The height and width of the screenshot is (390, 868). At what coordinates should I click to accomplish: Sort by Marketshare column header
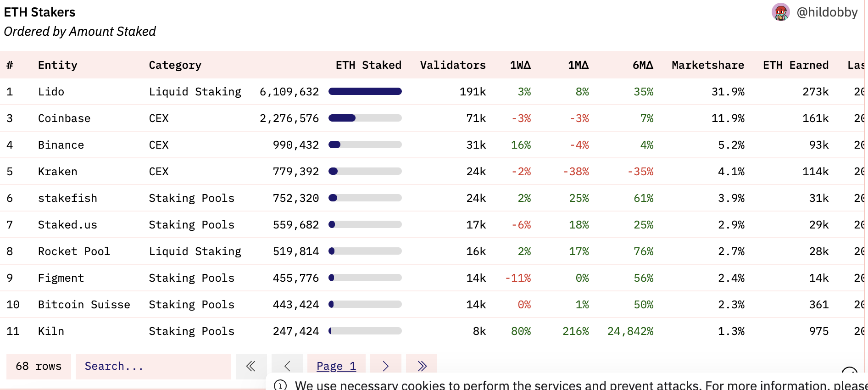pos(708,65)
